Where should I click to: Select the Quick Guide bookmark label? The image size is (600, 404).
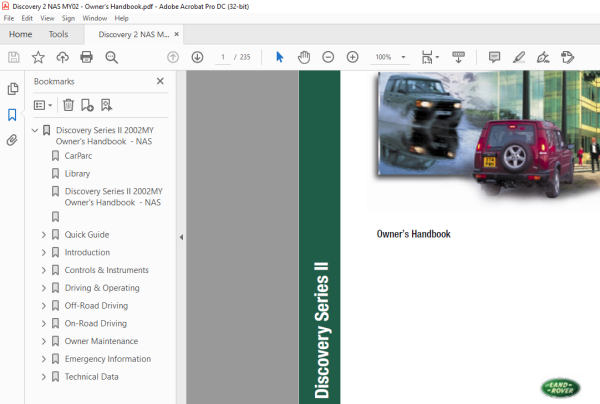point(87,235)
